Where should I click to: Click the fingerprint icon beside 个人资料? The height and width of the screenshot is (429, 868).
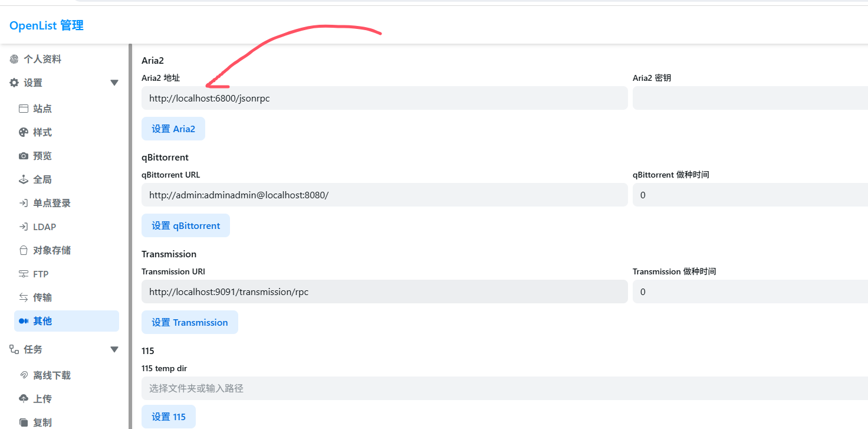[x=14, y=59]
